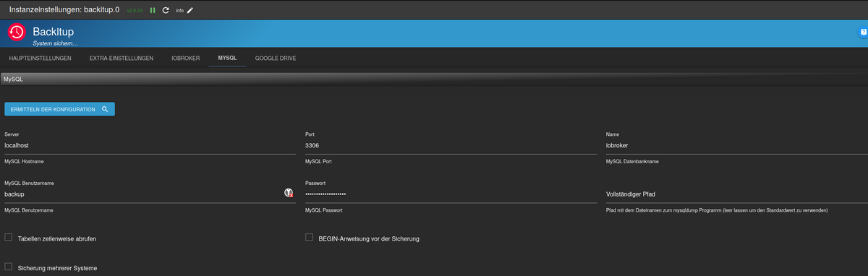Reload the instance with the refresh icon
The image size is (868, 276).
[x=166, y=11]
